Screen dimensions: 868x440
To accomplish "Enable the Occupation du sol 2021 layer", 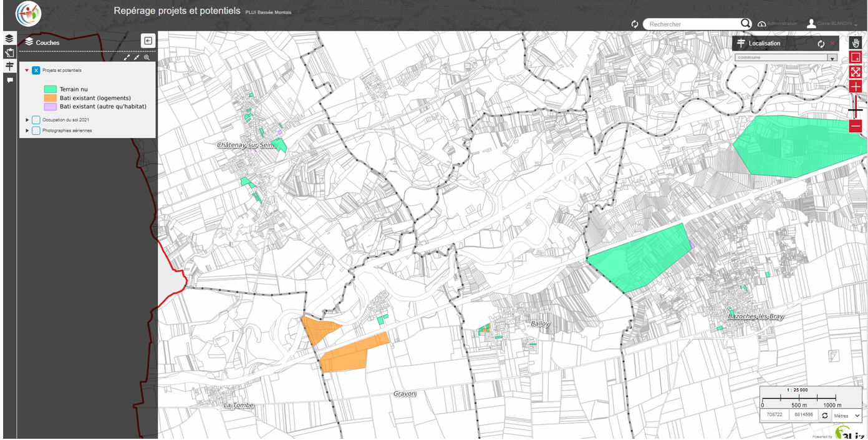I will [x=36, y=120].
